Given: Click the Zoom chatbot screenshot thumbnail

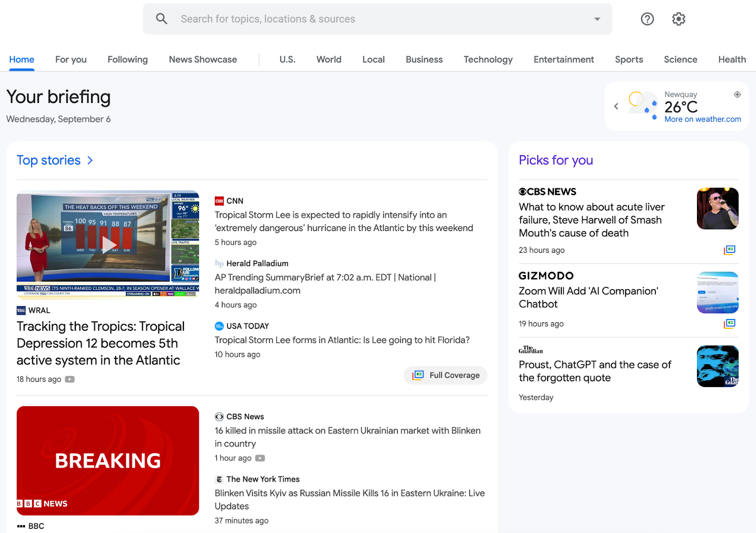Looking at the screenshot, I should 718,292.
